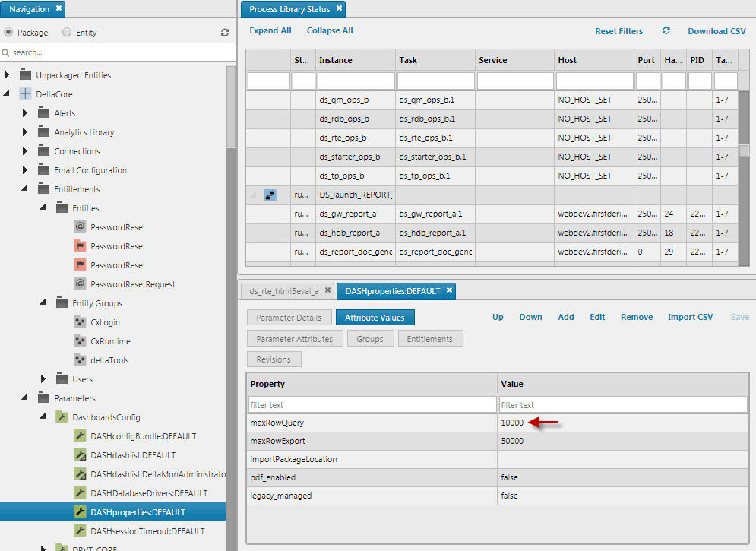Viewport: 756px width, 551px height.
Task: Close the DASHproperties:DEFAULT tab
Action: pyautogui.click(x=449, y=290)
